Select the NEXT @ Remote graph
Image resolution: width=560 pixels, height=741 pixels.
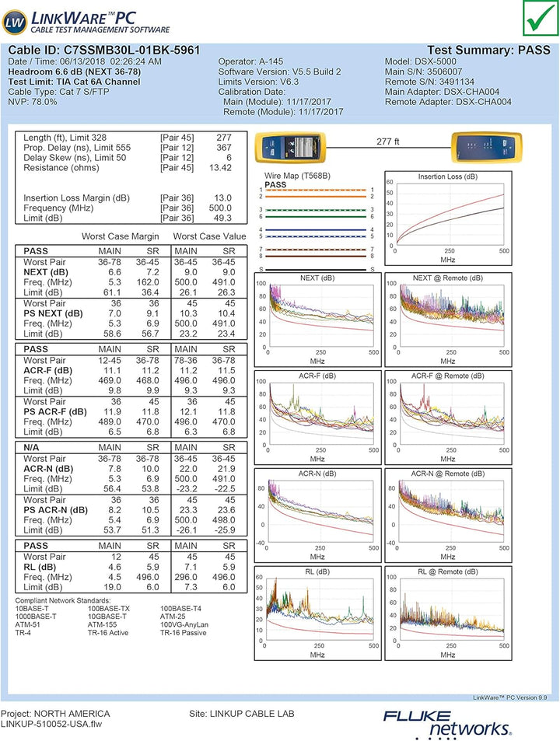coord(448,319)
